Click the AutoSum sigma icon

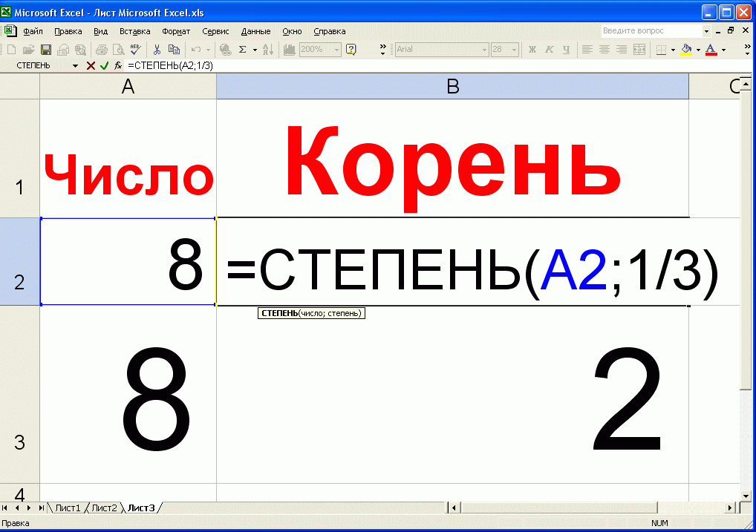click(243, 49)
